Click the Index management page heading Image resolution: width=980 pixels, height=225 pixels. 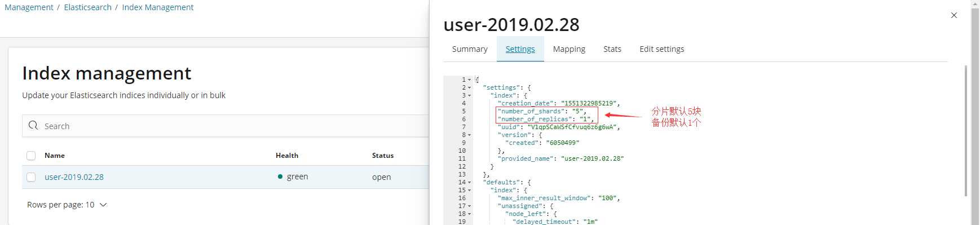click(x=107, y=73)
